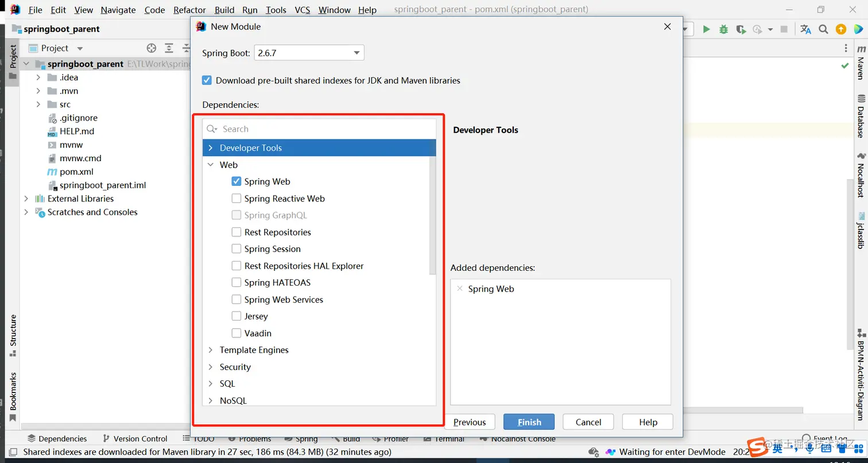The width and height of the screenshot is (868, 463).
Task: Click the greyed-out Profile clock icon
Action: (x=757, y=29)
